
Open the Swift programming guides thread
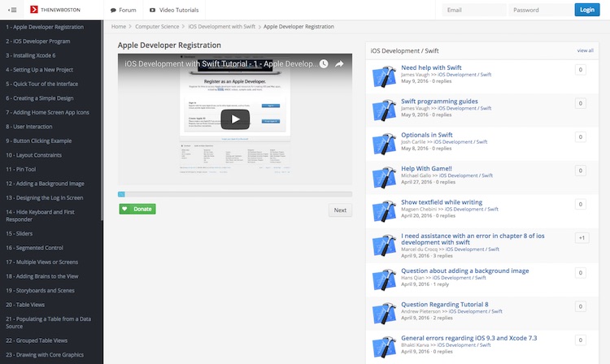tap(439, 102)
